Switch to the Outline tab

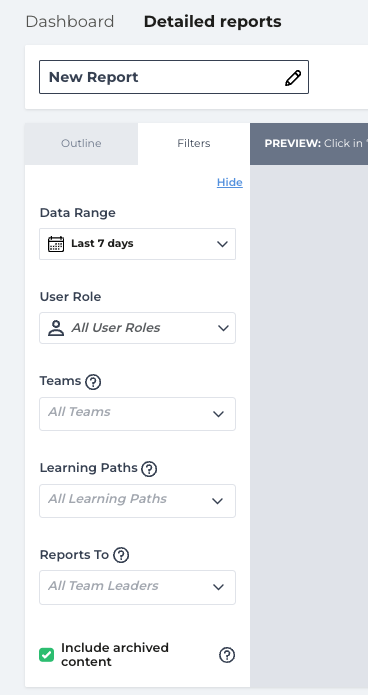click(81, 144)
